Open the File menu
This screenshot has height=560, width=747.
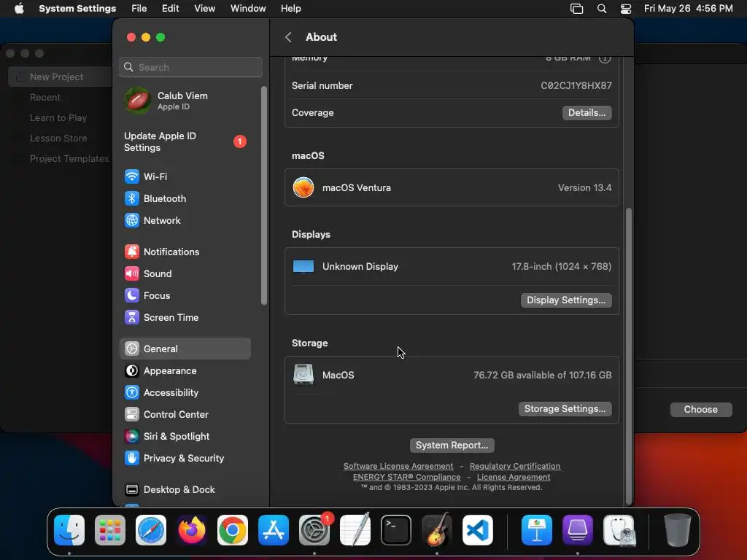click(139, 9)
